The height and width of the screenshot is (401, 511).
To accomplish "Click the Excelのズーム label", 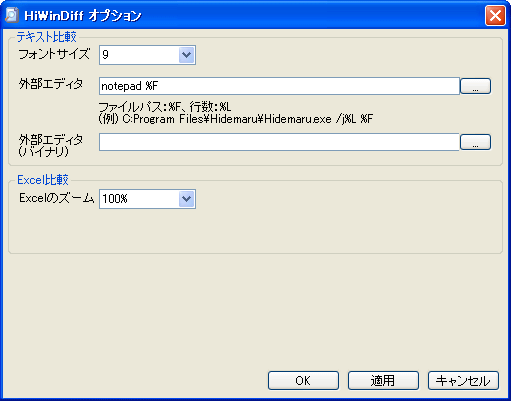I will [57, 198].
